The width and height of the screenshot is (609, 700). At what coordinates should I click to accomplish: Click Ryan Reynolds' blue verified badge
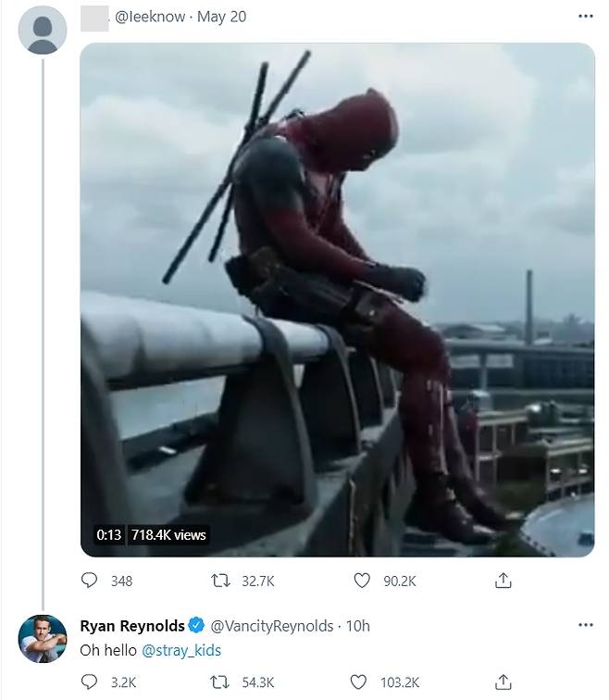point(197,626)
